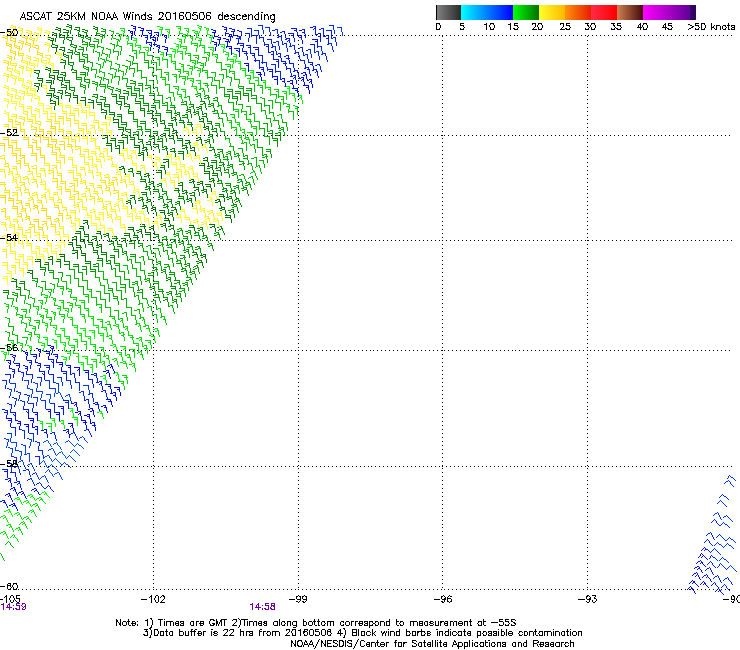740x650 pixels.
Task: Click the '15' legend scale label
Action: click(x=513, y=27)
